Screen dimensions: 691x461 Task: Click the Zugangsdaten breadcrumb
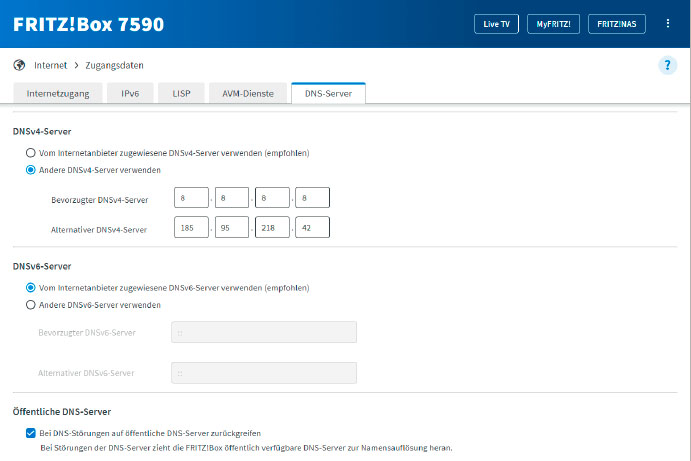click(115, 65)
